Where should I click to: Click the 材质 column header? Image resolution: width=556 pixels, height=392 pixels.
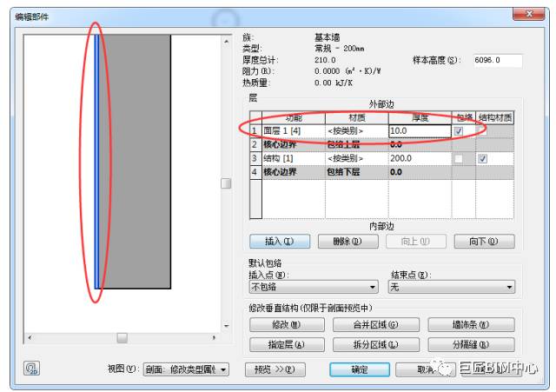tap(357, 118)
